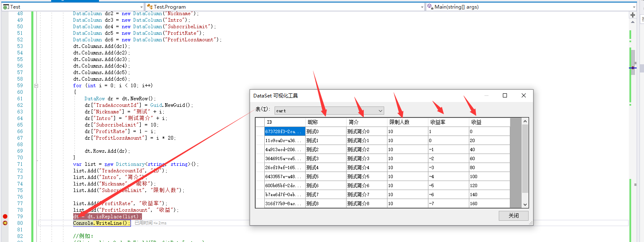Click the select-all corner of data grid
The width and height of the screenshot is (644, 242).
coord(260,122)
